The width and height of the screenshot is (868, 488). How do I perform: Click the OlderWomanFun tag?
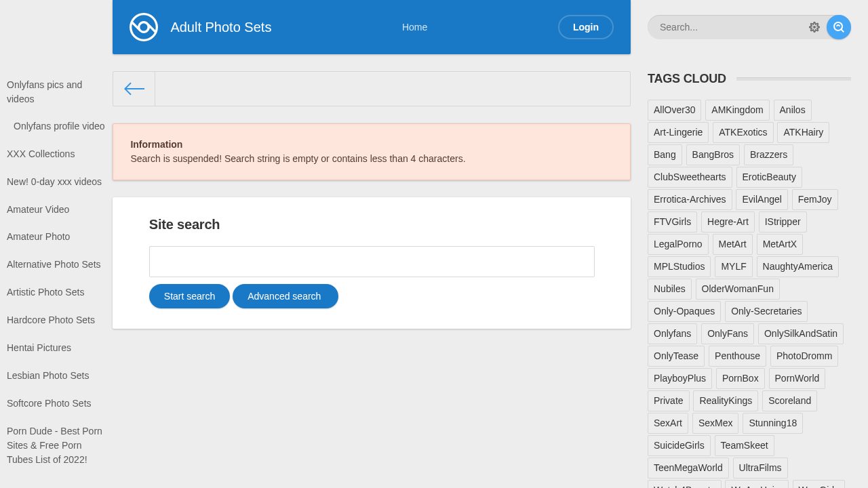tap(738, 289)
